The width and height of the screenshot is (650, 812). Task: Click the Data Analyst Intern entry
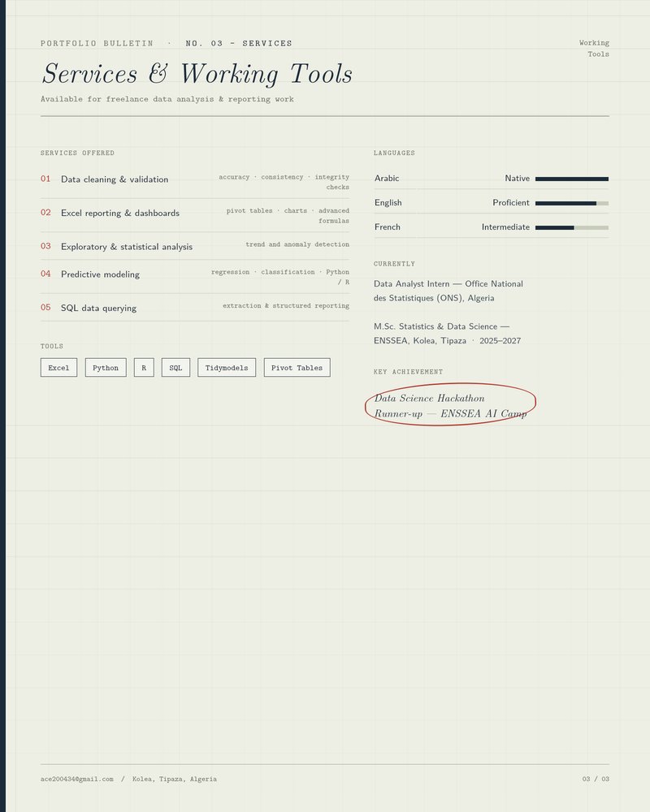(x=448, y=291)
